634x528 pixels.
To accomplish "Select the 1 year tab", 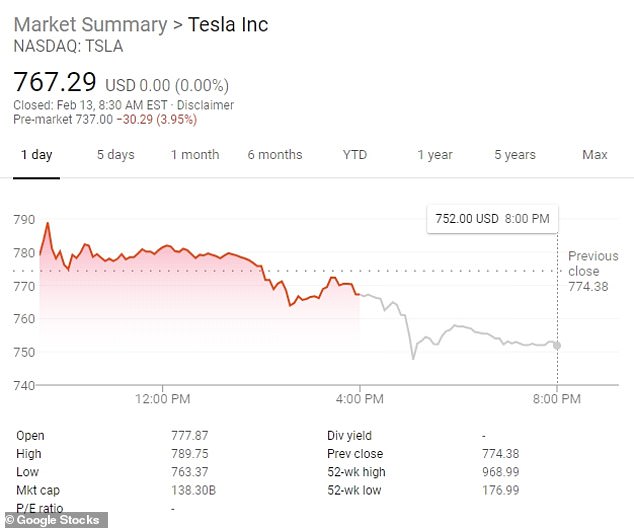I will (434, 155).
